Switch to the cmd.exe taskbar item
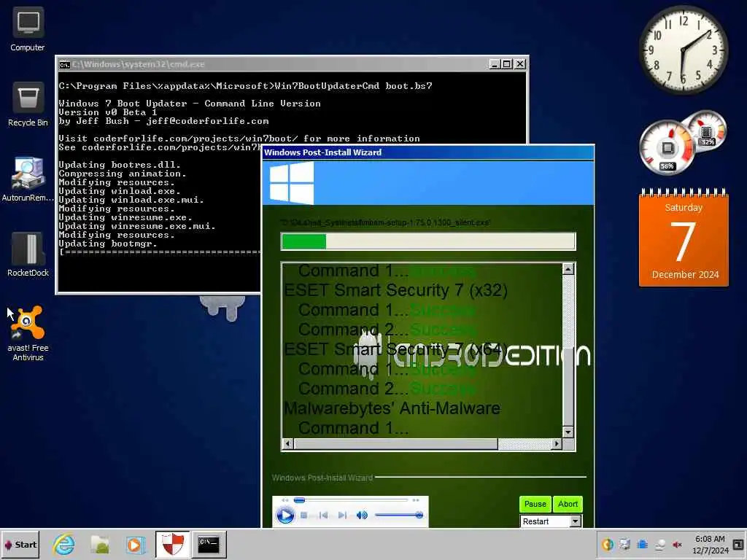 pyautogui.click(x=209, y=544)
